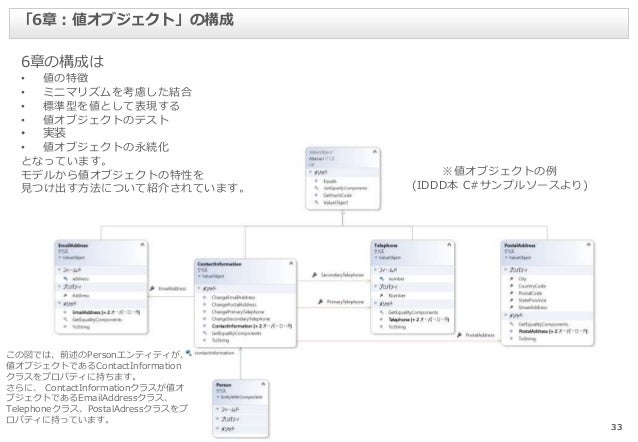Click the ChangeEmailAddress method icon
The image size is (638, 442).
point(205,298)
